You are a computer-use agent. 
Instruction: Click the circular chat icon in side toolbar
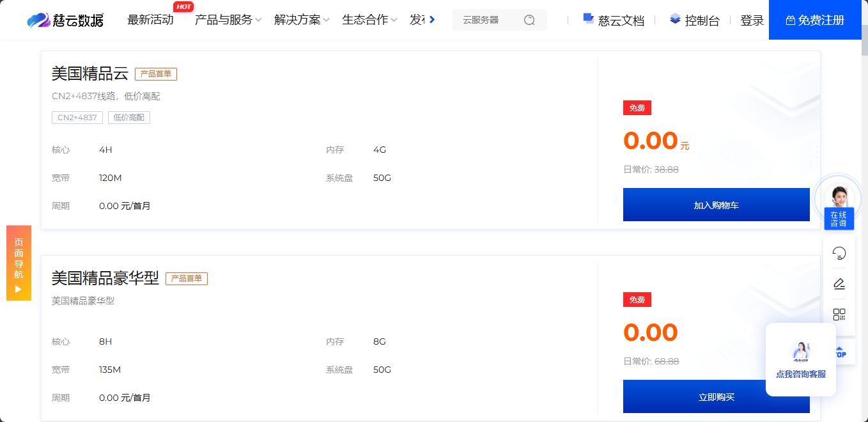pyautogui.click(x=839, y=253)
